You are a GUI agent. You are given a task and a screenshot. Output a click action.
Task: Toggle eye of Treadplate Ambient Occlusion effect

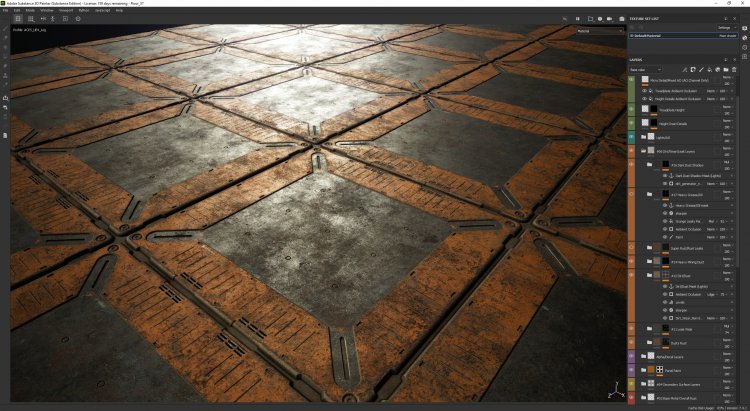click(x=644, y=91)
